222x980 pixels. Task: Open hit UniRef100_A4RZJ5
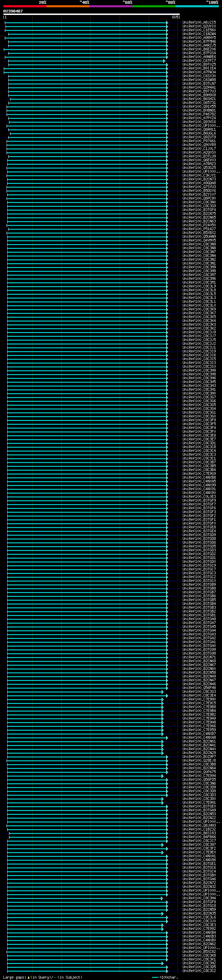[199, 45]
